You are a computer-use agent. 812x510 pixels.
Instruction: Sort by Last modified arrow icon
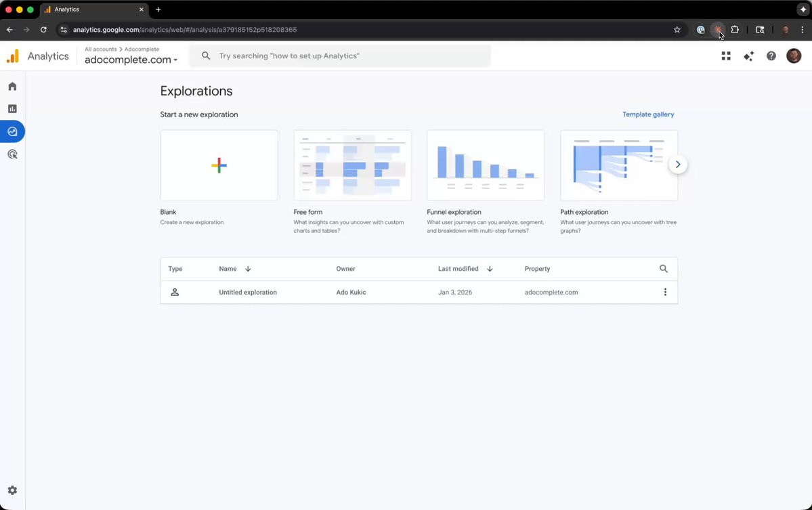point(490,269)
